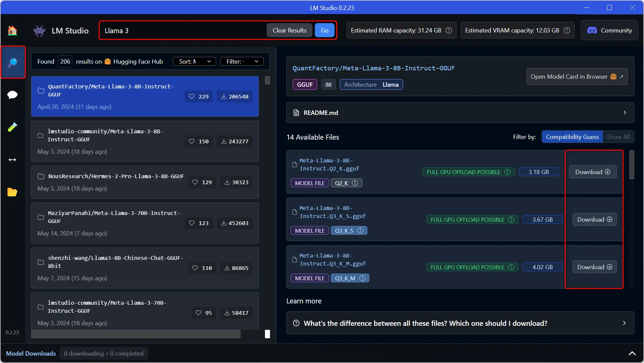Expand the Model Downloads panel chevron

(632, 353)
